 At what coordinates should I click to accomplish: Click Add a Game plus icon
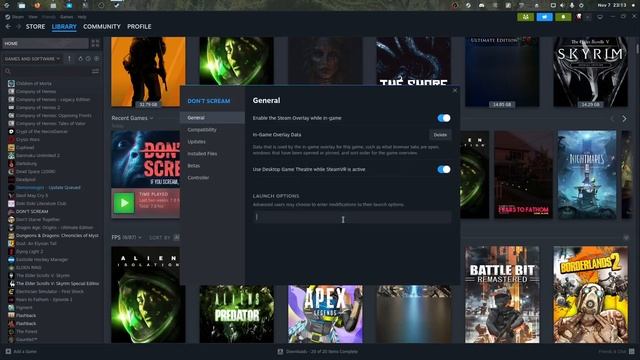(8, 351)
